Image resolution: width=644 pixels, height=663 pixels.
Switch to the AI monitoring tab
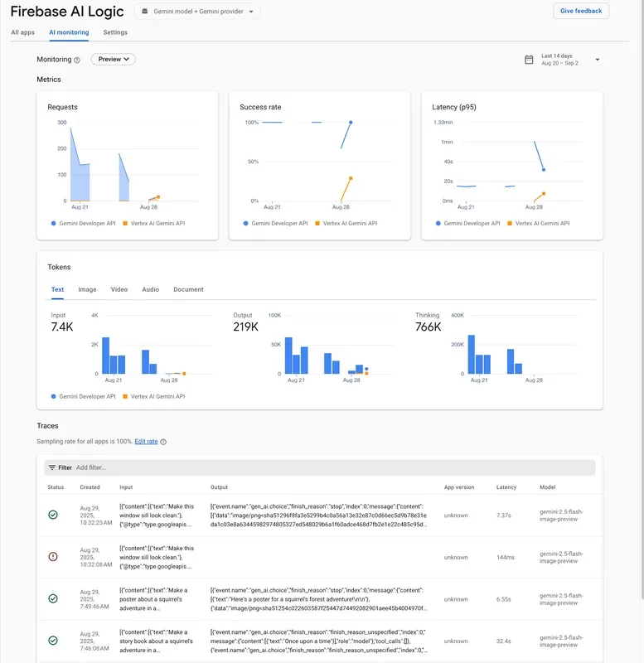pyautogui.click(x=69, y=32)
